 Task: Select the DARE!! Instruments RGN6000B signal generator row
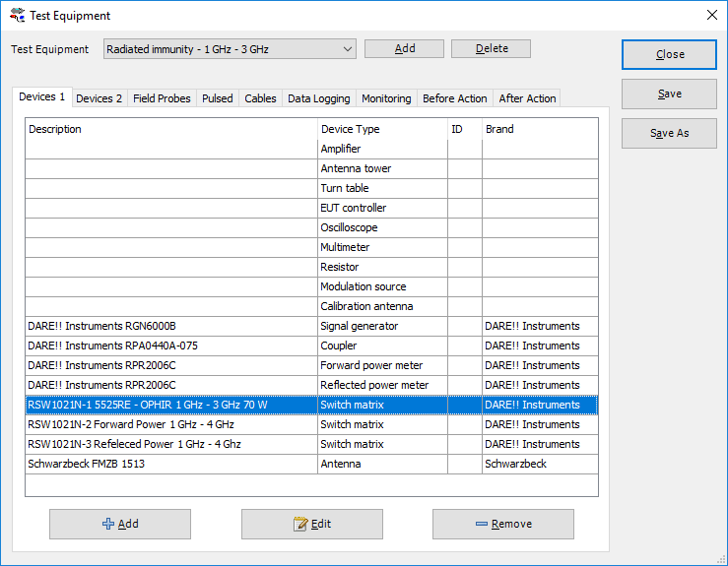point(171,326)
